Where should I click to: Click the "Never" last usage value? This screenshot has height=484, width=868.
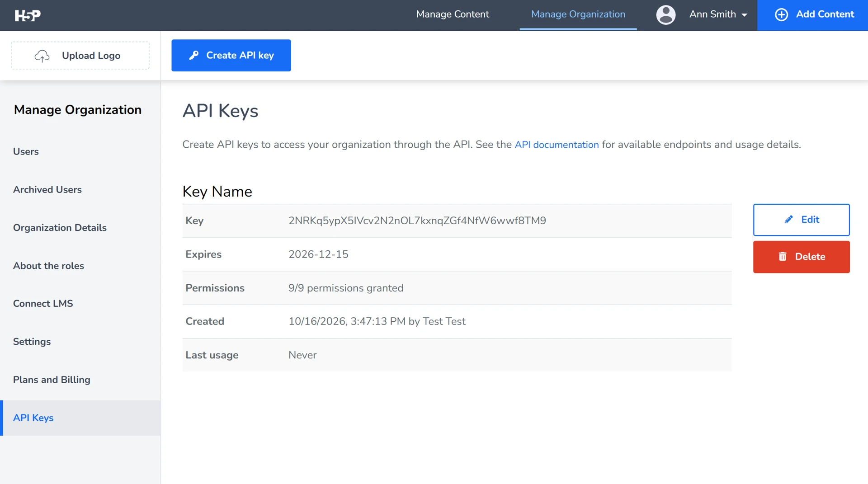click(x=302, y=355)
